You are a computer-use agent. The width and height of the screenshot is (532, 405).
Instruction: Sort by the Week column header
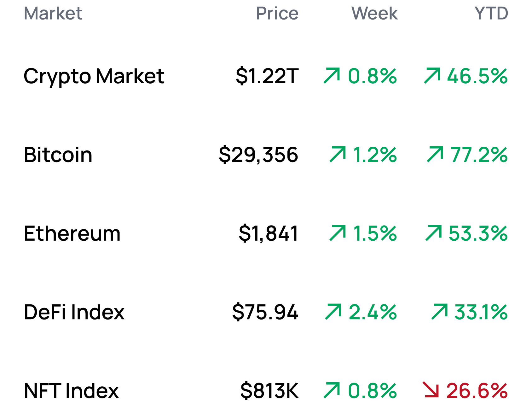pos(374,14)
